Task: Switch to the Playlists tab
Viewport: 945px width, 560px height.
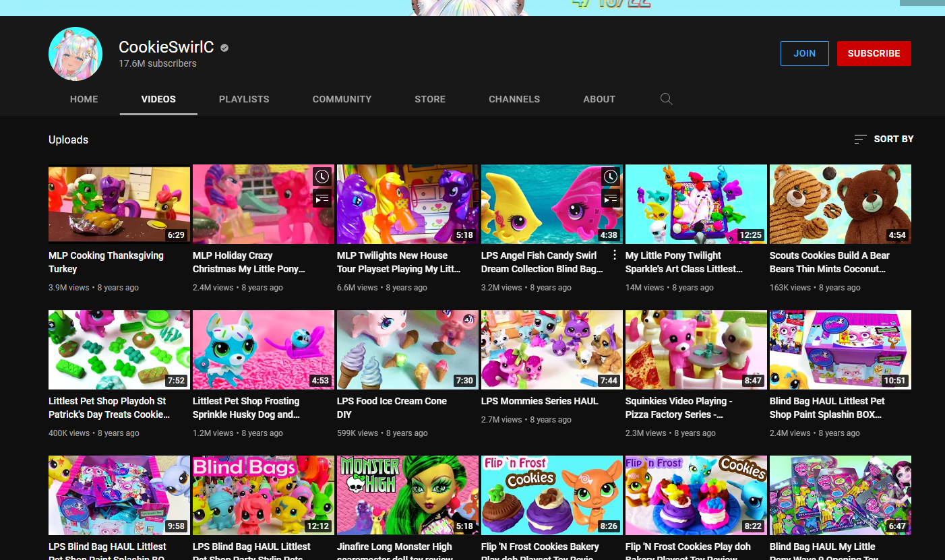Action: pyautogui.click(x=244, y=99)
